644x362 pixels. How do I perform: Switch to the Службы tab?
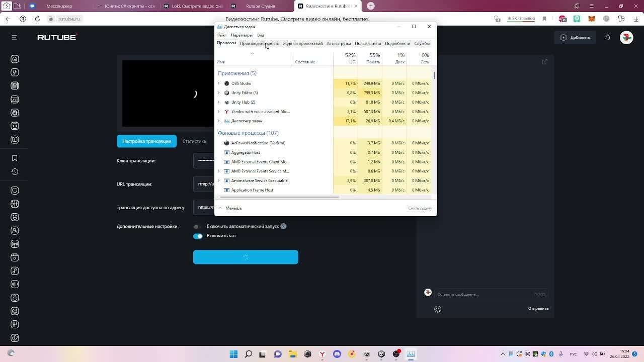point(422,43)
